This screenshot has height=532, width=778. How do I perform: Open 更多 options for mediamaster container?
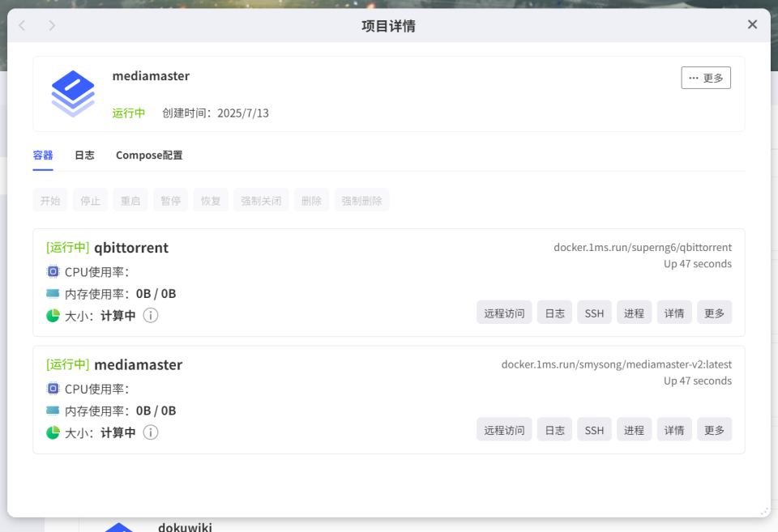(714, 430)
